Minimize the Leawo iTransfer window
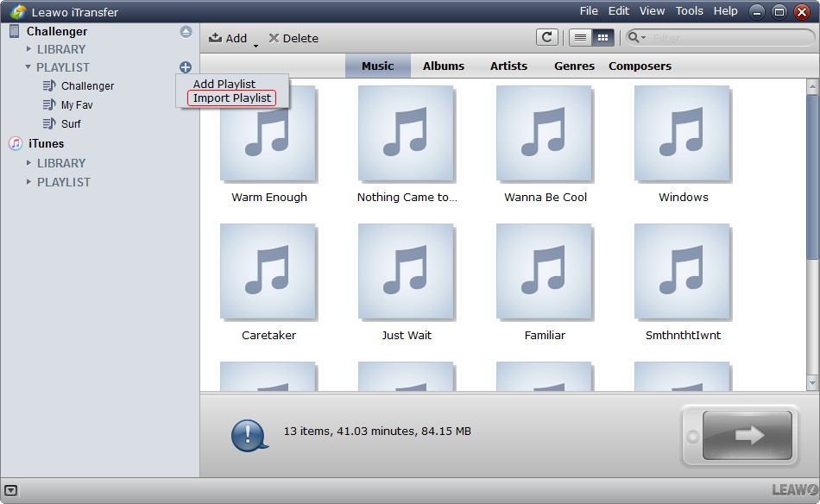Screen dimensions: 820x504 click(757, 11)
